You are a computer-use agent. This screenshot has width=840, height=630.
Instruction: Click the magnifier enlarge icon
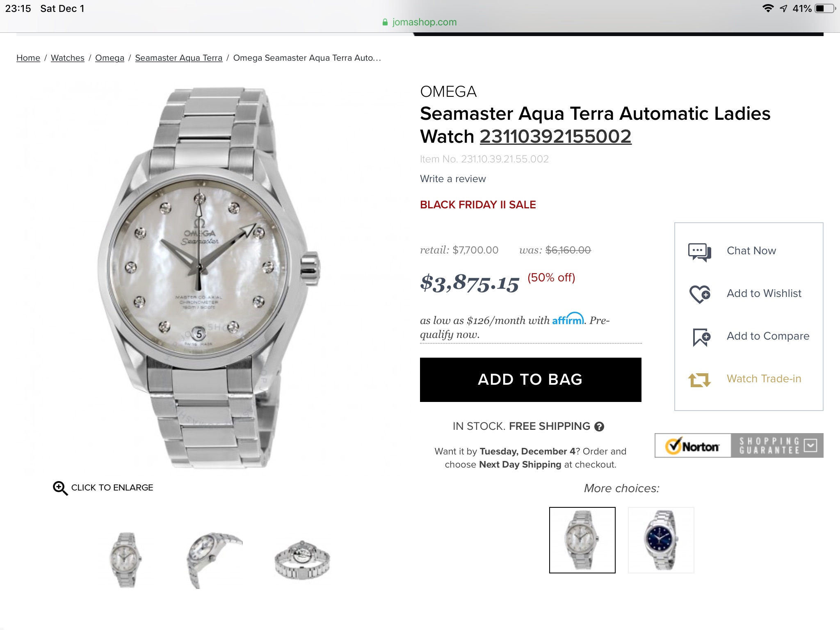pos(60,488)
